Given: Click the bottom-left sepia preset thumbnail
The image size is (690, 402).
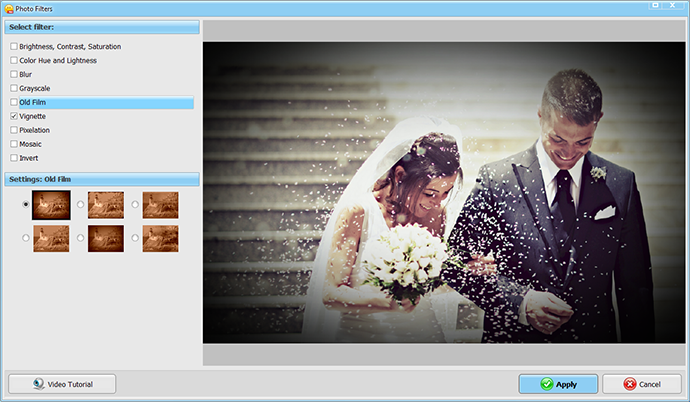Looking at the screenshot, I should tap(51, 238).
